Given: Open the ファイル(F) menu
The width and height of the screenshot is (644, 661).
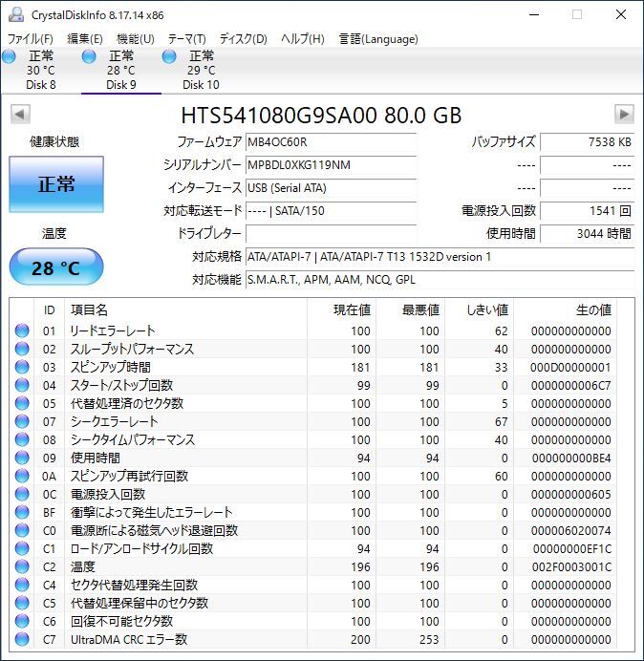Looking at the screenshot, I should (31, 39).
